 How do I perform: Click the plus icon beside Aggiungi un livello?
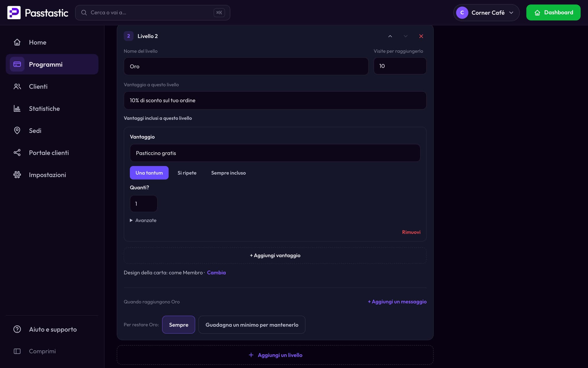pyautogui.click(x=251, y=355)
